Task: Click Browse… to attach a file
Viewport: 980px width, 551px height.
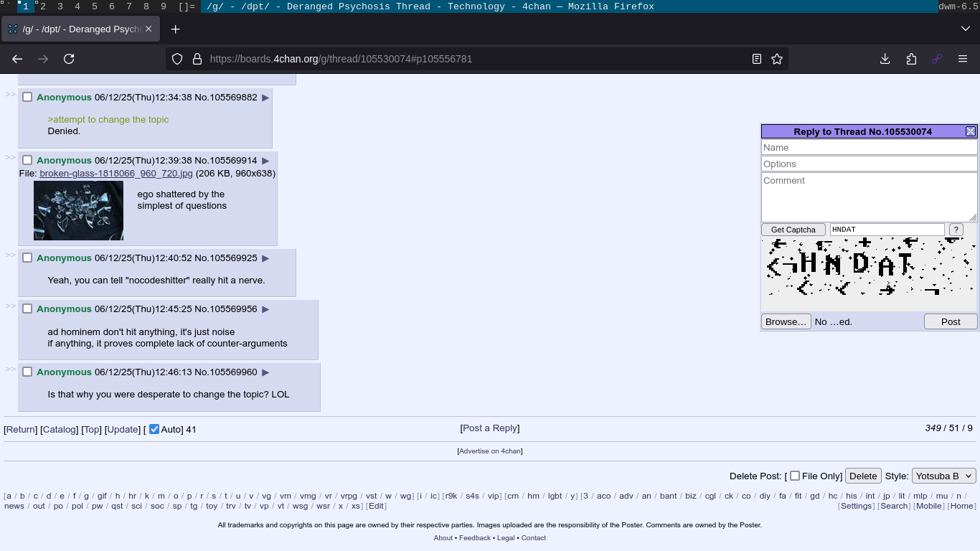Action: coord(786,321)
